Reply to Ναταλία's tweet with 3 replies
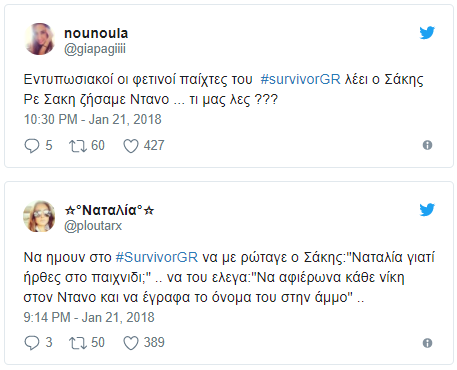 coord(32,343)
